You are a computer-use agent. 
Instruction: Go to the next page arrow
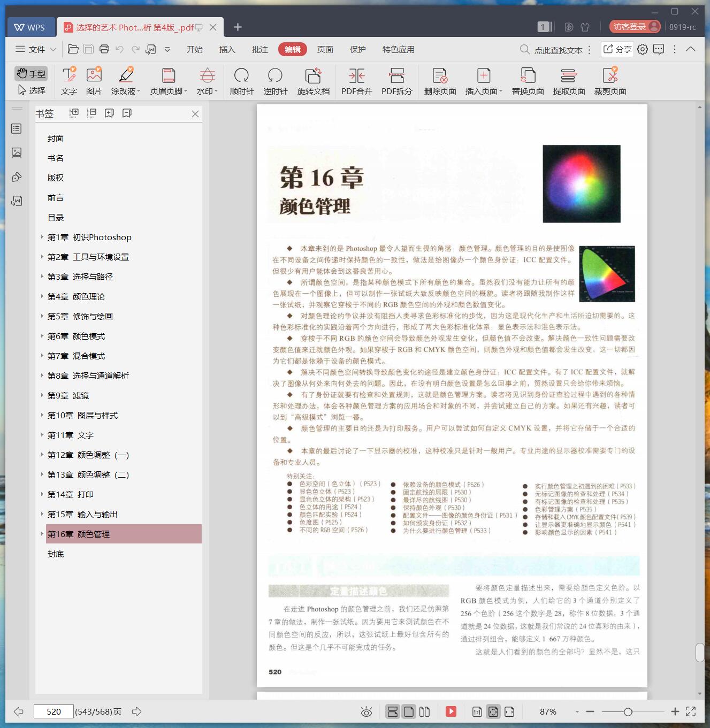click(136, 711)
